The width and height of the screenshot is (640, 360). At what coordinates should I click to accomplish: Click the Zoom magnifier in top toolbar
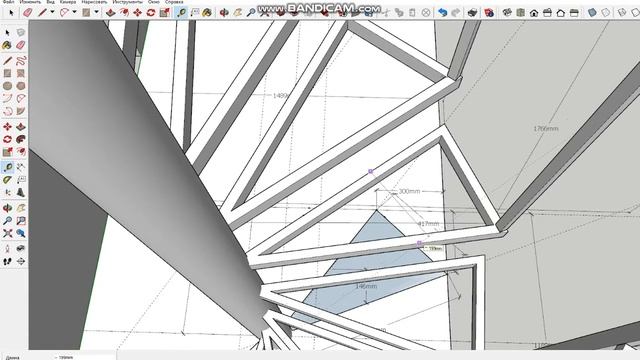[x=251, y=13]
